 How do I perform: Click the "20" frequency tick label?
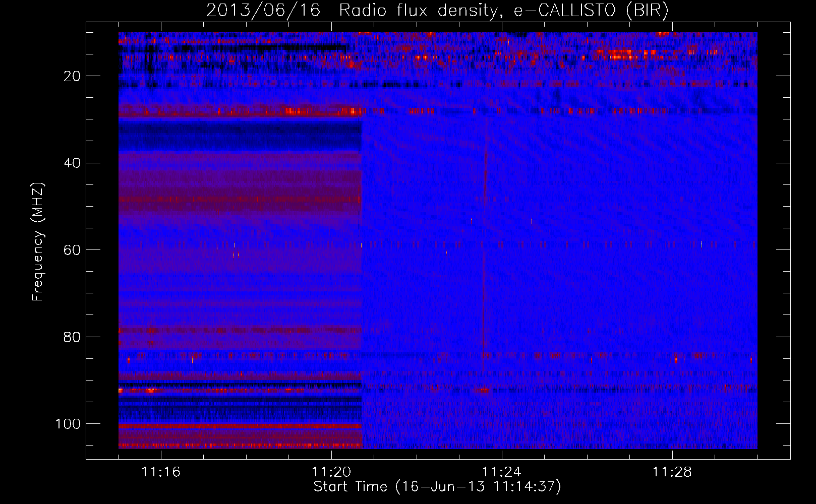click(72, 76)
